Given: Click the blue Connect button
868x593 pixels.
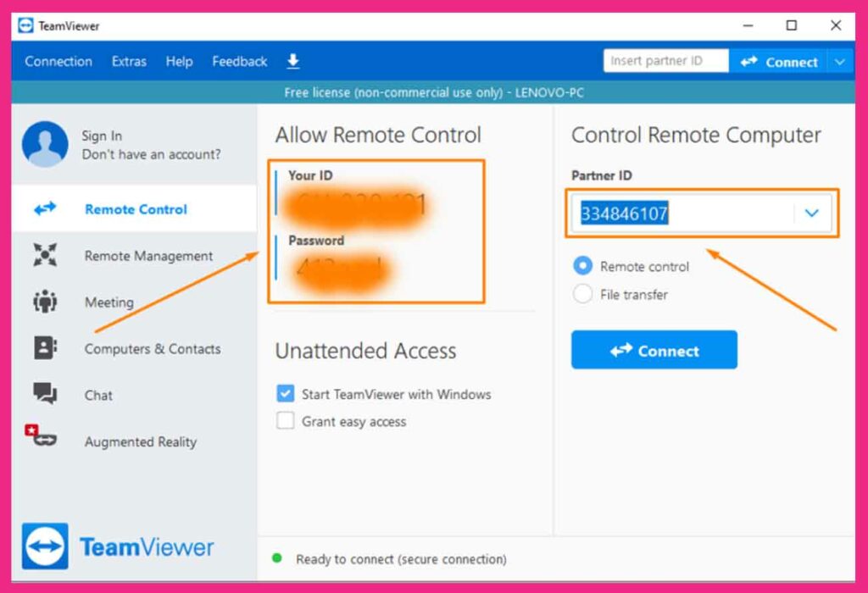Looking at the screenshot, I should (654, 350).
